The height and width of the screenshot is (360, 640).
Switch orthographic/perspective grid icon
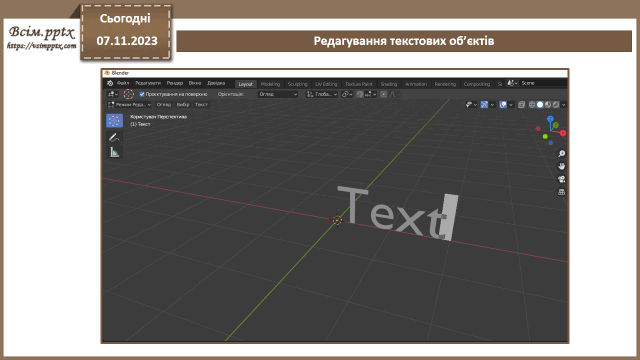click(562, 192)
